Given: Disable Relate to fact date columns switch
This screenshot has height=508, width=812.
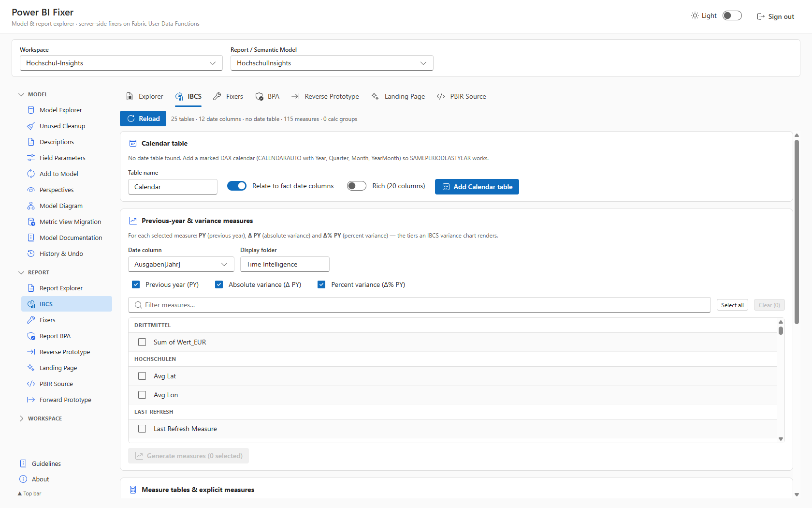Looking at the screenshot, I should (237, 186).
